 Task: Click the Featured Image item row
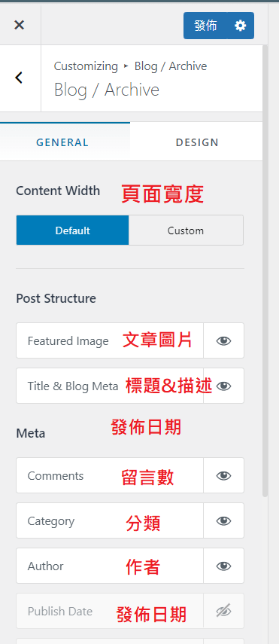tap(130, 340)
